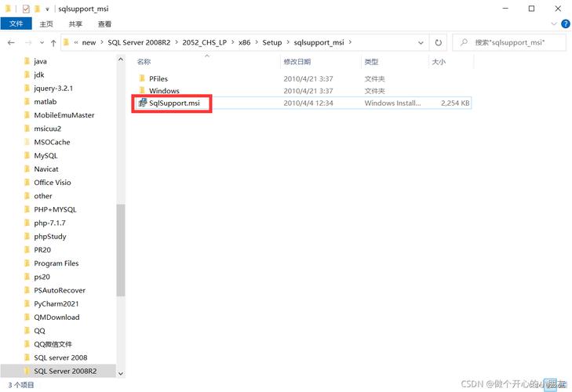This screenshot has height=392, width=572.
Task: Expand the address bar history dropdown
Action: coord(421,42)
